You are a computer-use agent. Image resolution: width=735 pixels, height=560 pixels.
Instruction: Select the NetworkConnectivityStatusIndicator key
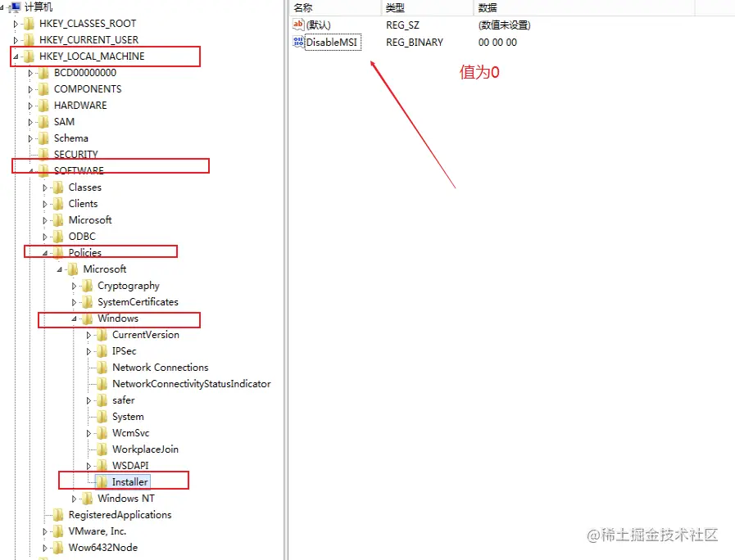click(191, 384)
